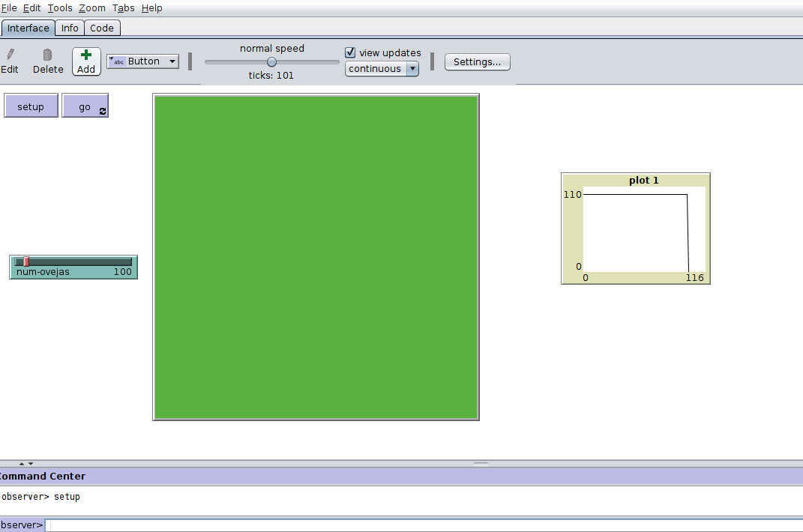Click inside the Command Center input field
Image resolution: width=803 pixels, height=532 pixels.
click(x=420, y=525)
